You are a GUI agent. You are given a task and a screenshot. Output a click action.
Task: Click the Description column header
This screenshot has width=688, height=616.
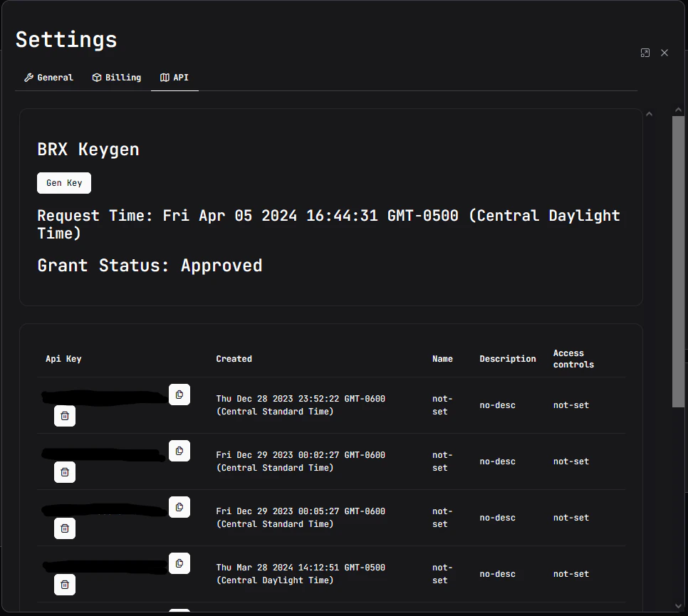point(508,359)
